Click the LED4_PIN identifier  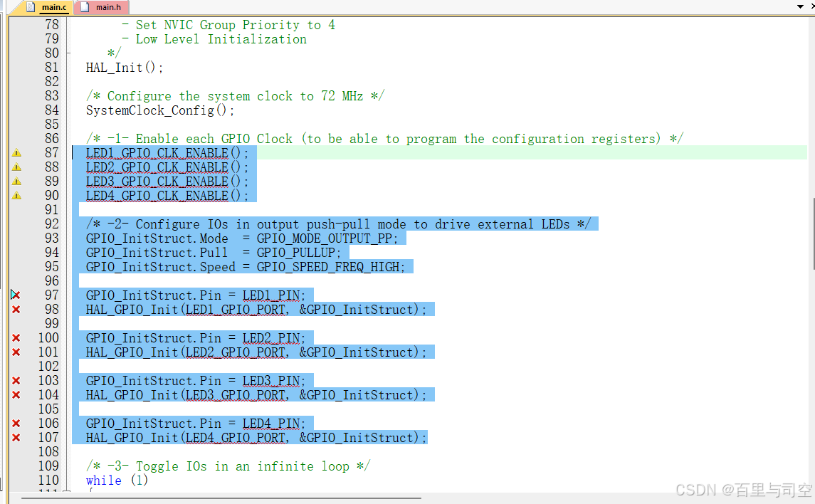(270, 424)
